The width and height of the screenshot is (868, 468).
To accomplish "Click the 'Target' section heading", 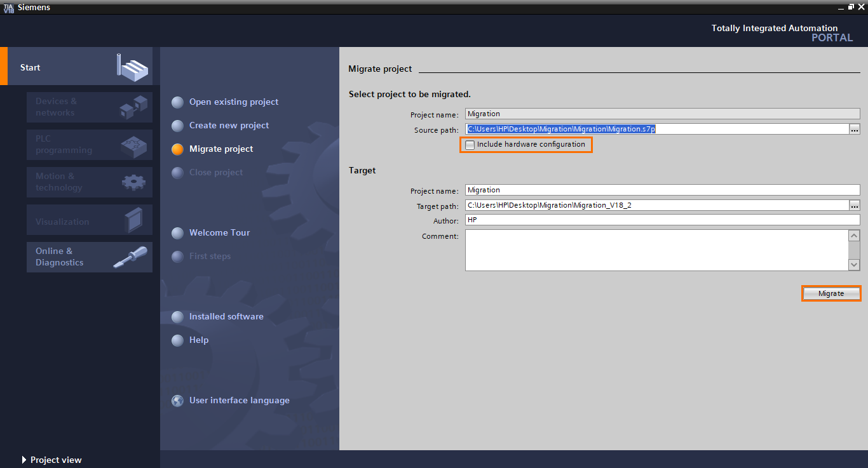I will pyautogui.click(x=362, y=170).
